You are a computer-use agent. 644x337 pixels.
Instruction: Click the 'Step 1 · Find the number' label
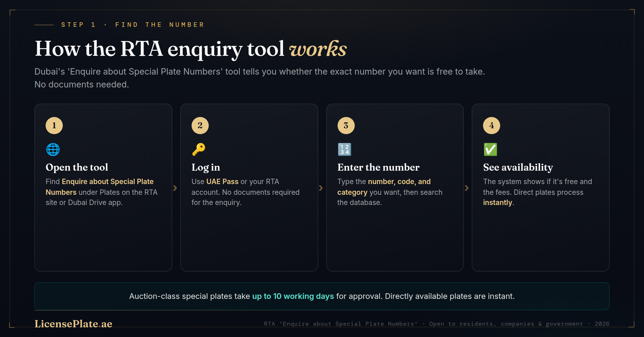coord(133,25)
